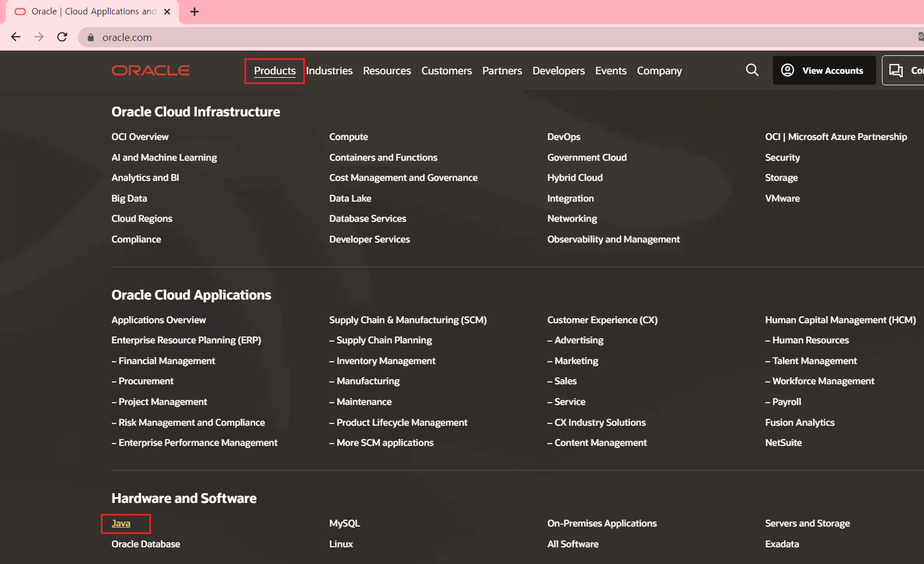924x564 pixels.
Task: Open the Compute link
Action: click(349, 137)
